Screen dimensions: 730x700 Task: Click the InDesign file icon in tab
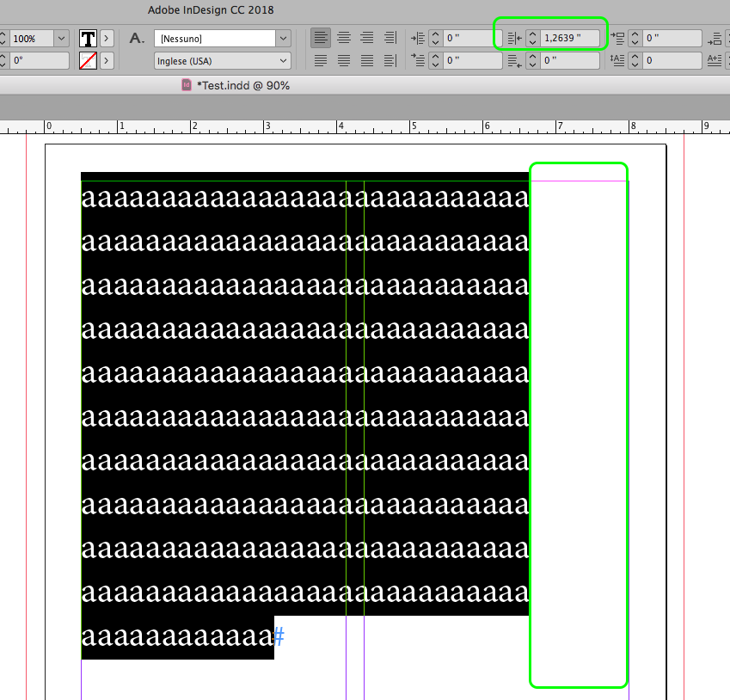(187, 85)
